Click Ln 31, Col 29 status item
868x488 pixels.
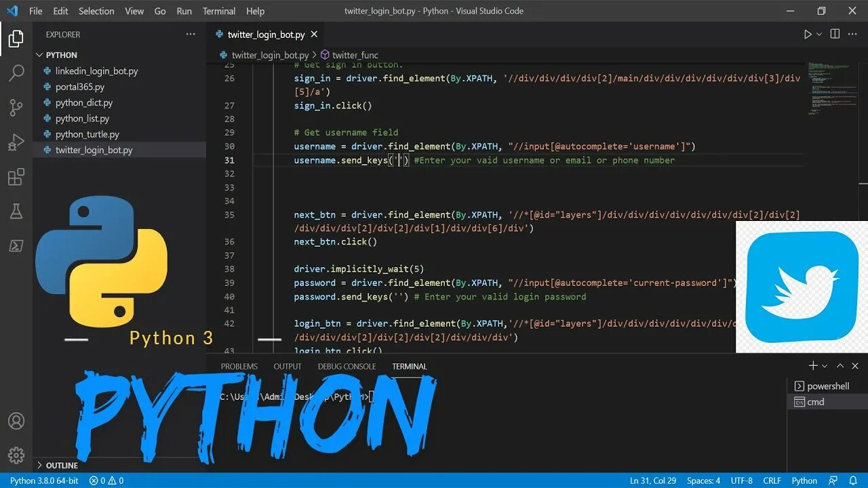point(653,481)
